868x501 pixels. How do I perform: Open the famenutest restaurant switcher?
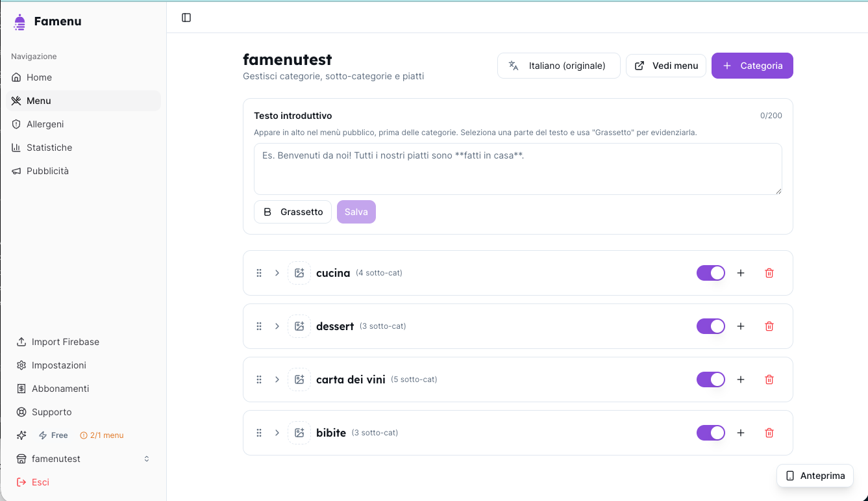coord(83,459)
